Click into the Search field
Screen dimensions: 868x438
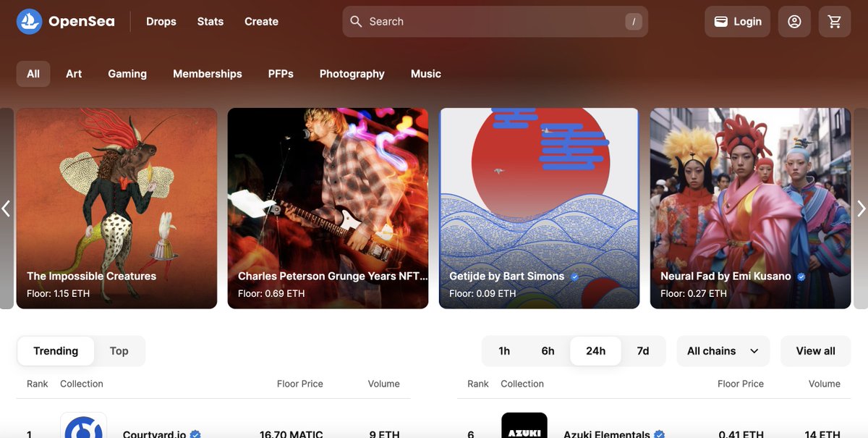495,22
